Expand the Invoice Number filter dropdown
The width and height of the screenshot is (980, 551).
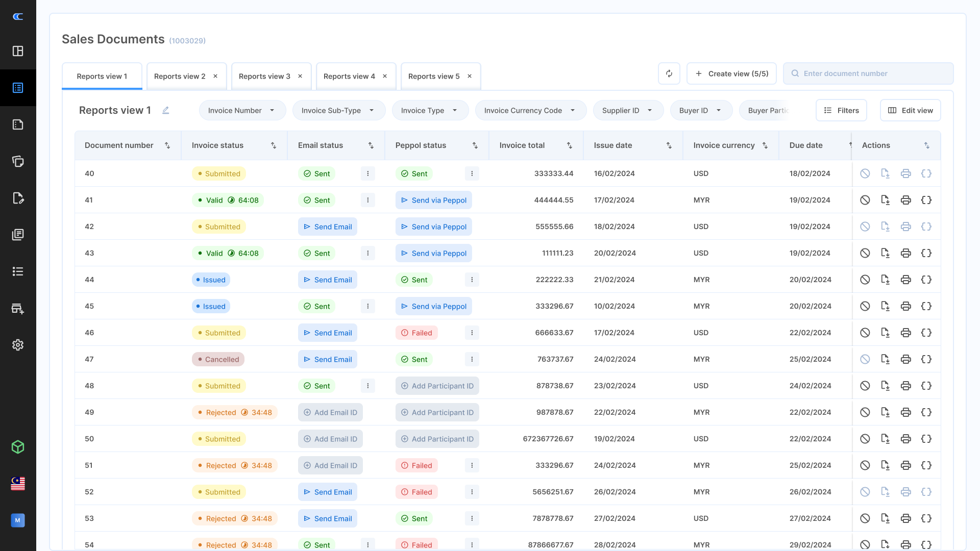242,110
